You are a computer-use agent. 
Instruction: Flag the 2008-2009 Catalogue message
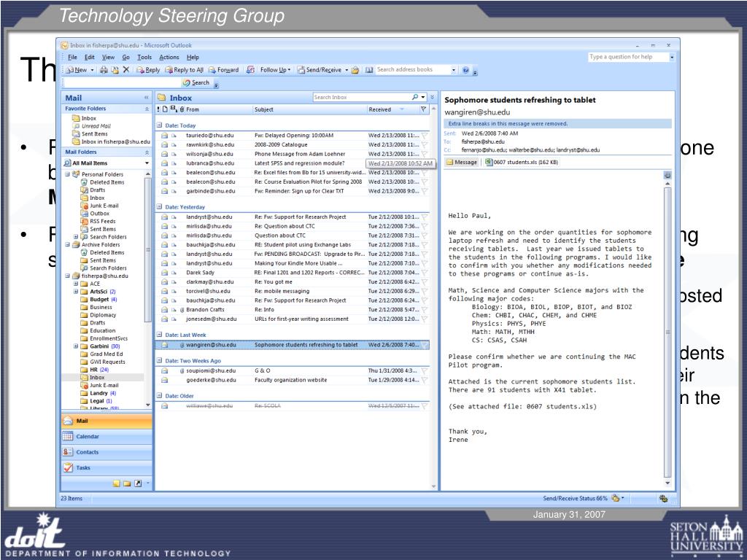click(x=425, y=145)
